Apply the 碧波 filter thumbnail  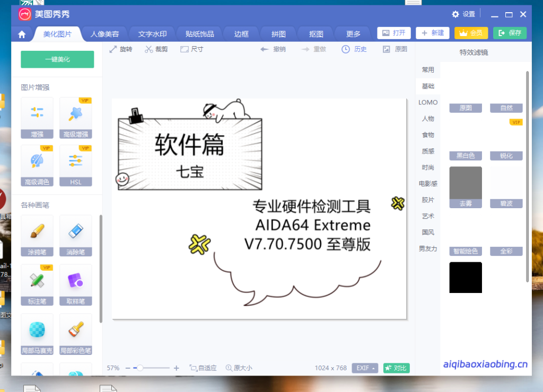(506, 187)
